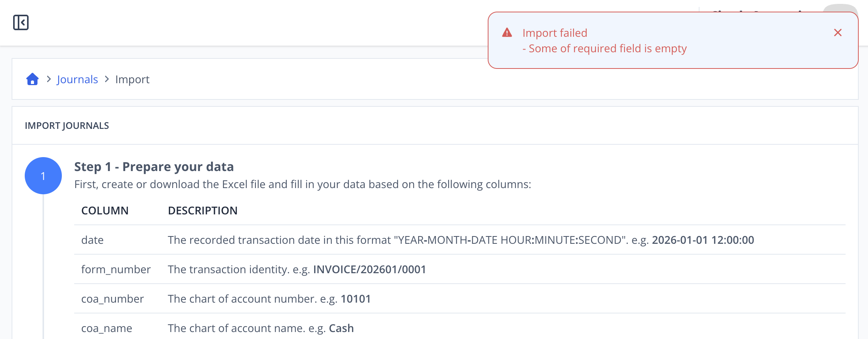
Task: Click the Import failed alert title
Action: (x=555, y=33)
